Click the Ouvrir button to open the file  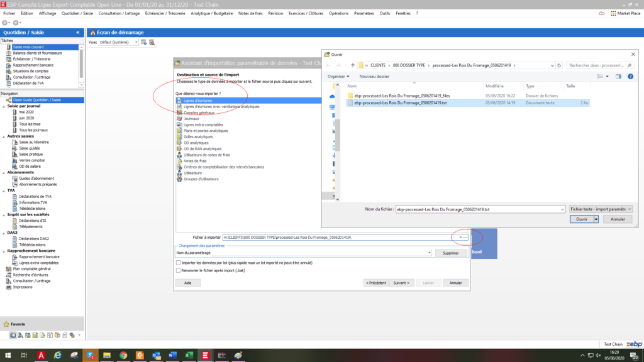pos(582,219)
